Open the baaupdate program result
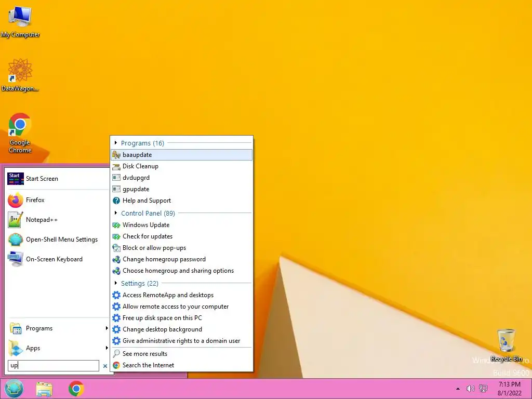 tap(181, 155)
